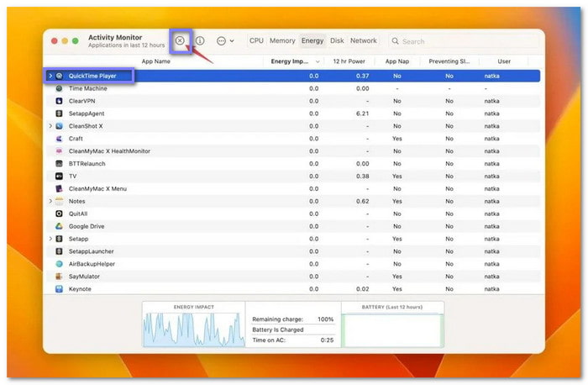Click the BTTRelaunch app icon
588x385 pixels.
point(60,164)
